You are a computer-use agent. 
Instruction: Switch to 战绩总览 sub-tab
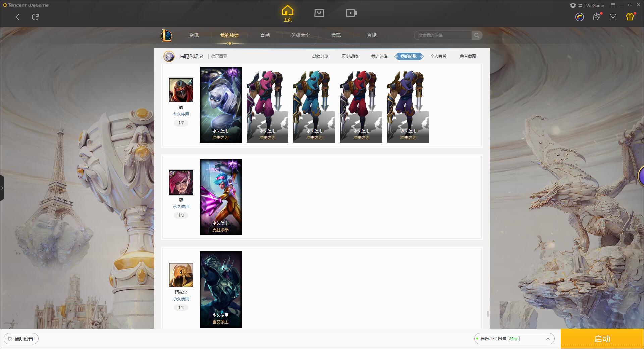point(320,56)
